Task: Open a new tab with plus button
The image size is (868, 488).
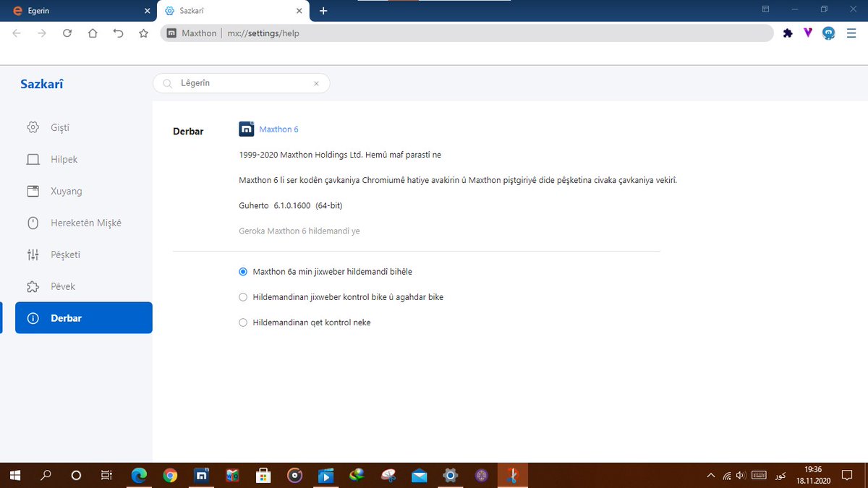Action: 323,11
